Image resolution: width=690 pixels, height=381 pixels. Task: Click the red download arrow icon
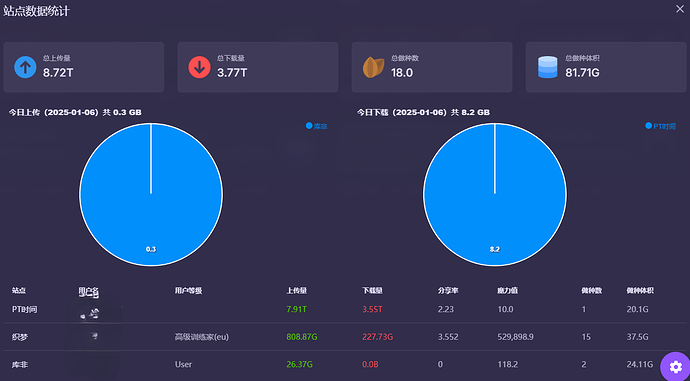[x=199, y=67]
